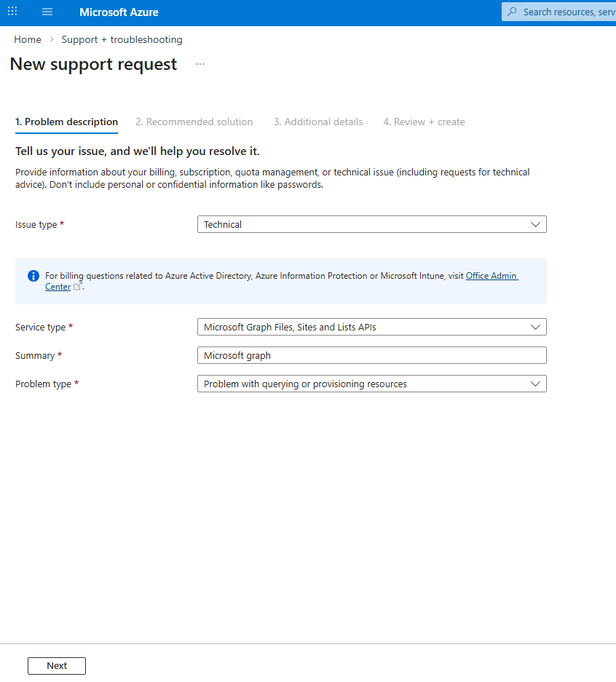The image size is (616, 682).
Task: Click into the Summary text field
Action: click(372, 355)
